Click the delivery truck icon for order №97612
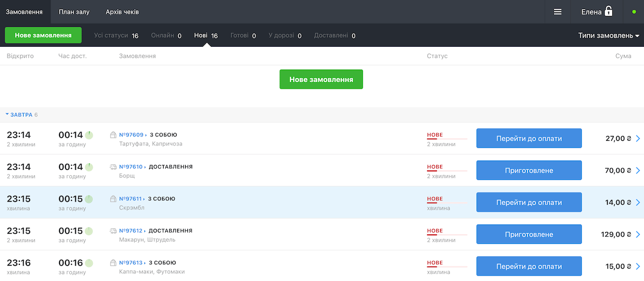The height and width of the screenshot is (281, 644). [113, 231]
